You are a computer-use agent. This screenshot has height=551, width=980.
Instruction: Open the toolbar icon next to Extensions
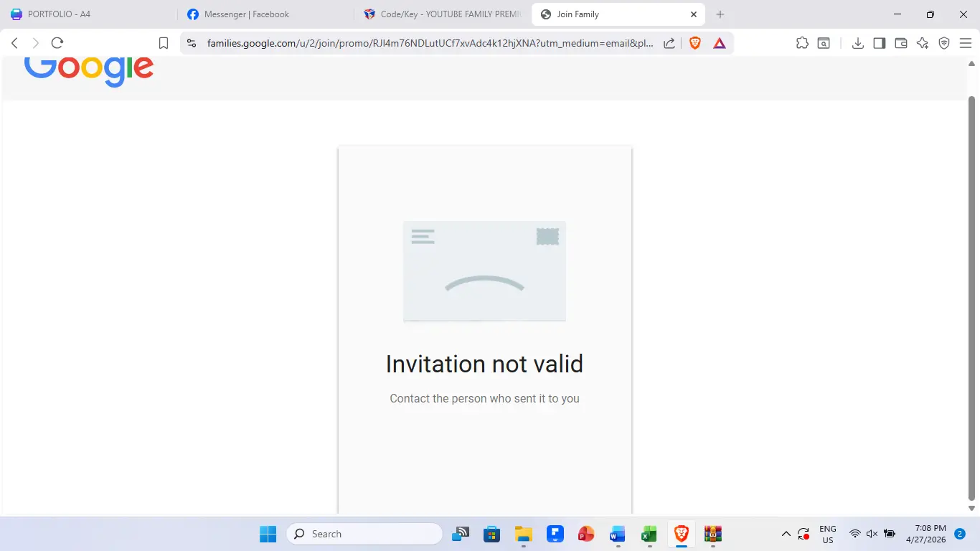click(824, 43)
